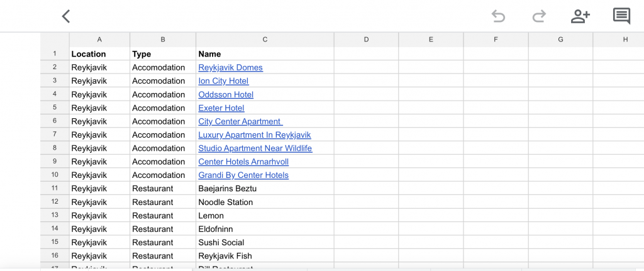Open the Exeter Hotel link
The width and height of the screenshot is (644, 271).
(x=221, y=108)
